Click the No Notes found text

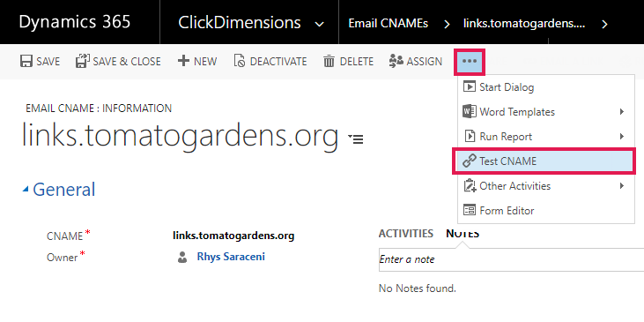[418, 288]
